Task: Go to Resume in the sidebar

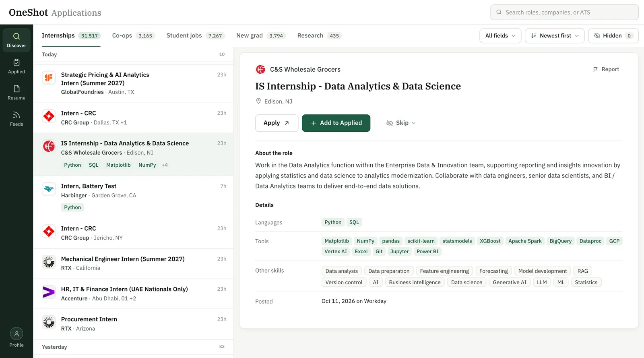Action: [17, 93]
